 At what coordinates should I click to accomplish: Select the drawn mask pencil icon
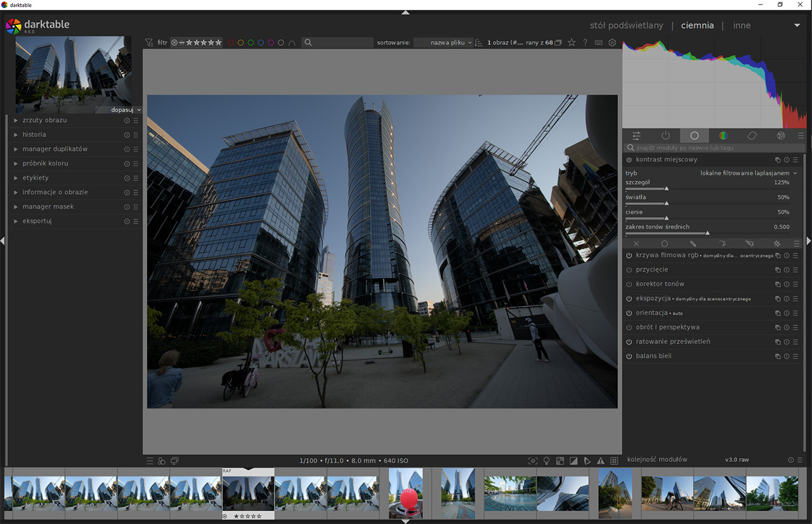tap(693, 244)
